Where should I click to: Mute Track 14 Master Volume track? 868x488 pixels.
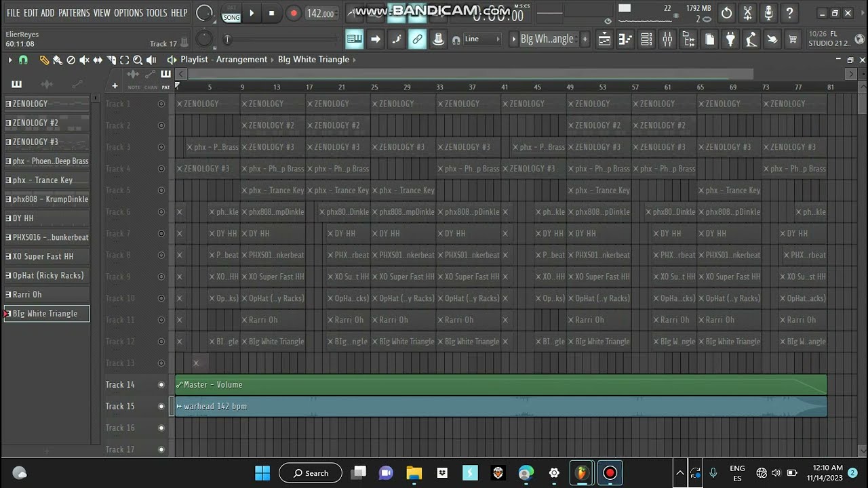pos(161,384)
